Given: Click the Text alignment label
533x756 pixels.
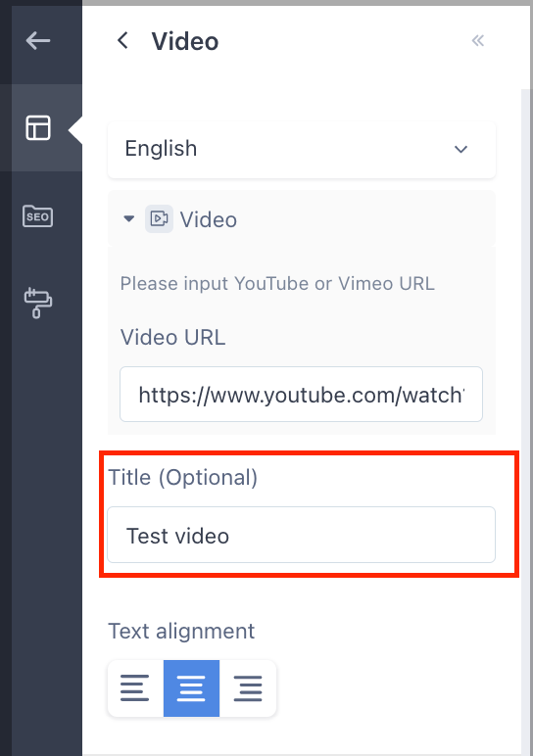Looking at the screenshot, I should 181,631.
